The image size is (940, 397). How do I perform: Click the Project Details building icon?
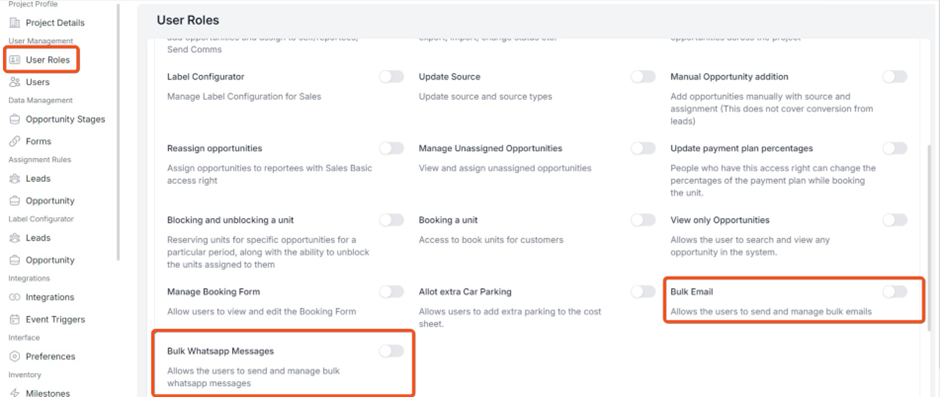[15, 23]
